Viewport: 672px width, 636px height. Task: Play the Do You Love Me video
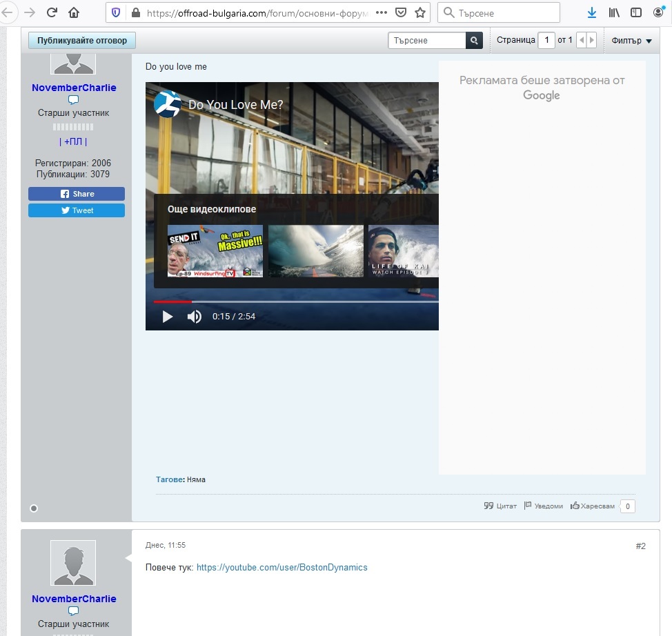pyautogui.click(x=168, y=317)
